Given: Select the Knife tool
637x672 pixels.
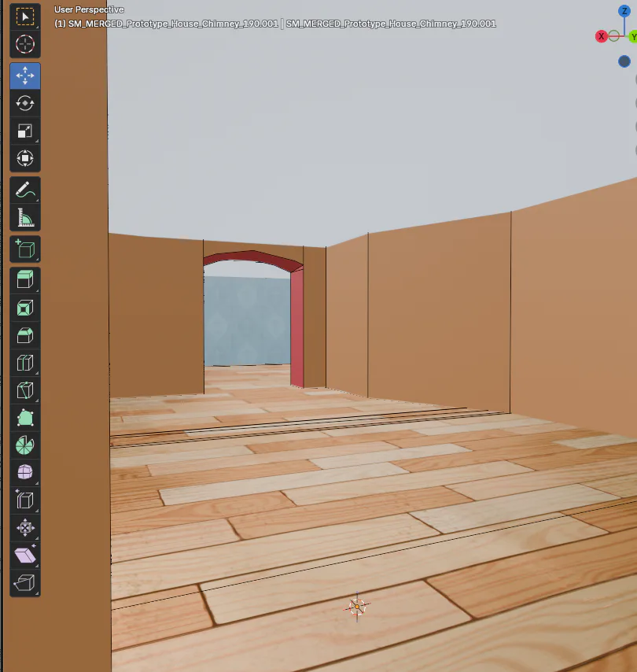Looking at the screenshot, I should coord(25,390).
